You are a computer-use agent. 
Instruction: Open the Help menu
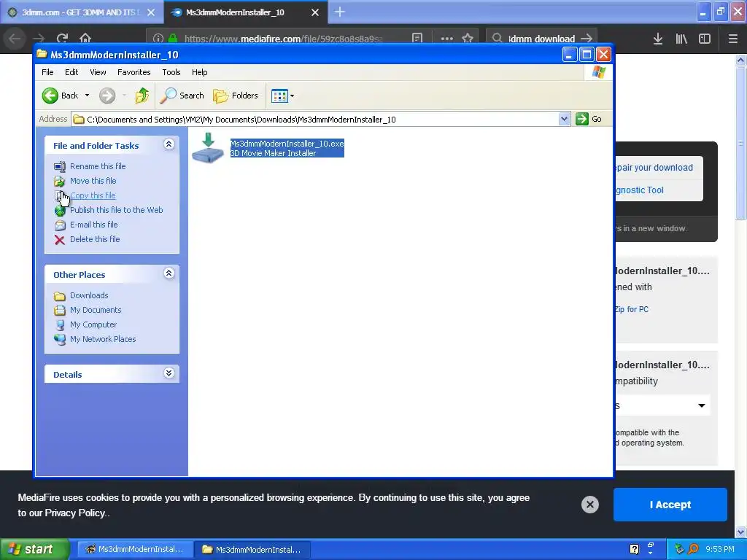click(200, 72)
